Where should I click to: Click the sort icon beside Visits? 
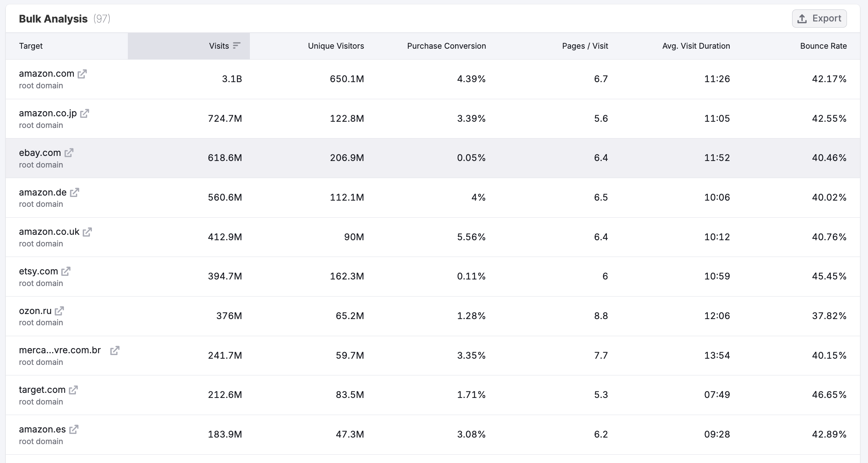(237, 46)
